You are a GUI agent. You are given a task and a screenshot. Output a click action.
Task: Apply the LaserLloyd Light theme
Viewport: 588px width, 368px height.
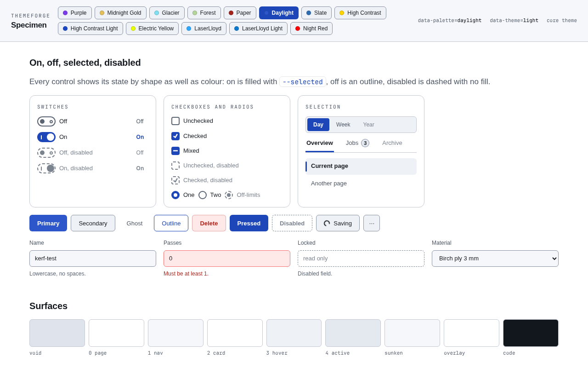(x=258, y=29)
